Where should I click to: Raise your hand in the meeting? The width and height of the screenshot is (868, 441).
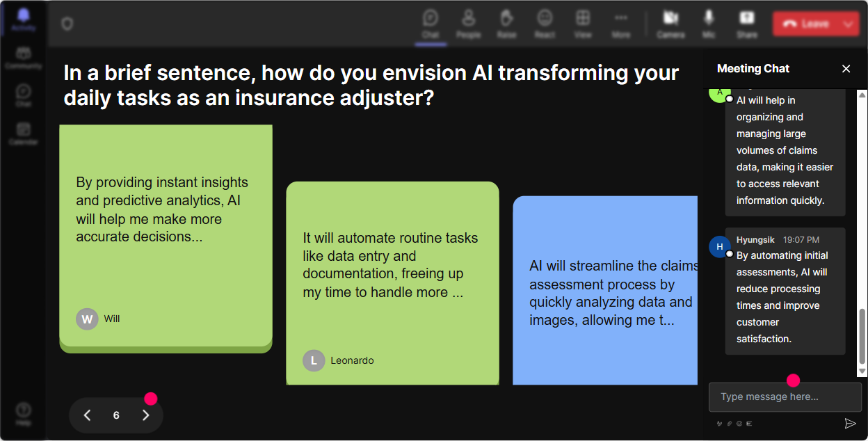(506, 24)
